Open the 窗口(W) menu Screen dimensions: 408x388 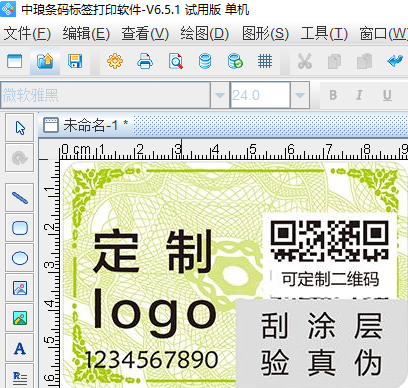[383, 34]
